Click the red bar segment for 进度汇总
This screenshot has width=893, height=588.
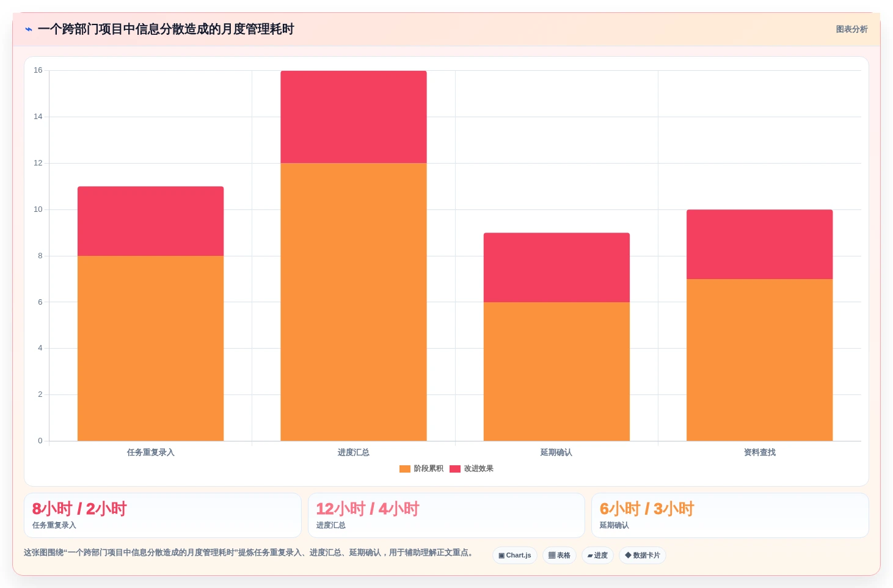(x=354, y=117)
